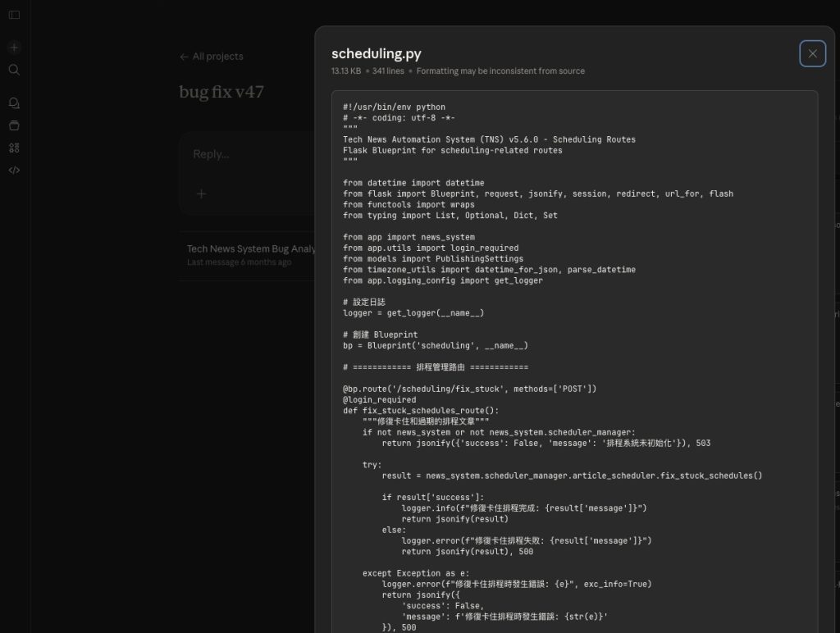Open the Projects section in the sidebar
The height and width of the screenshot is (633, 840).
pyautogui.click(x=13, y=125)
